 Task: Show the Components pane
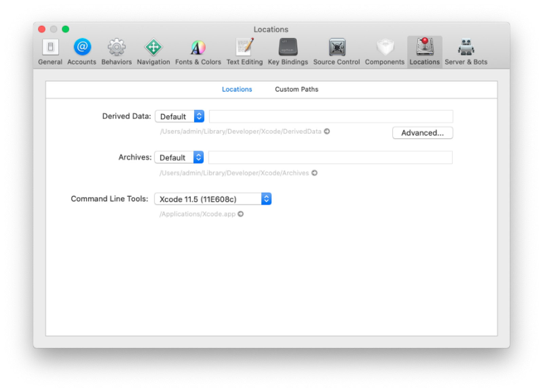pos(385,52)
